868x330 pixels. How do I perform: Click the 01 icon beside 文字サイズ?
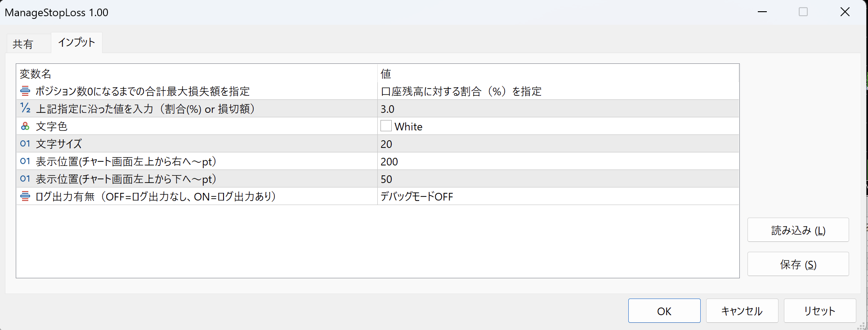[x=25, y=144]
